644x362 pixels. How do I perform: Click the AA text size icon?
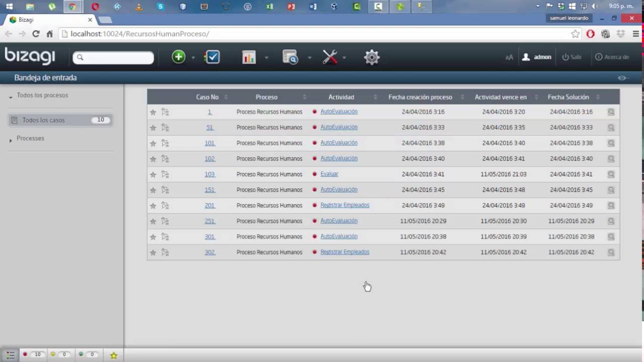[509, 57]
